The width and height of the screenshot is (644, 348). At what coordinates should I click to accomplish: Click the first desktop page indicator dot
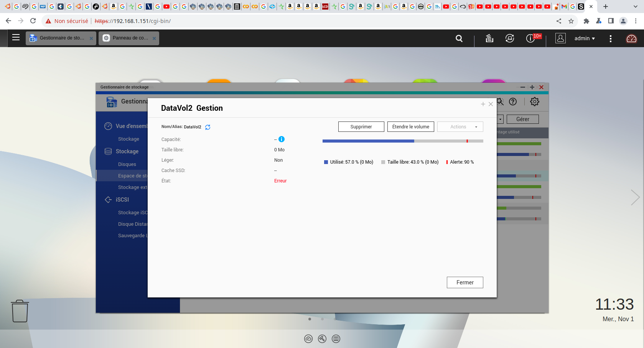click(x=310, y=319)
